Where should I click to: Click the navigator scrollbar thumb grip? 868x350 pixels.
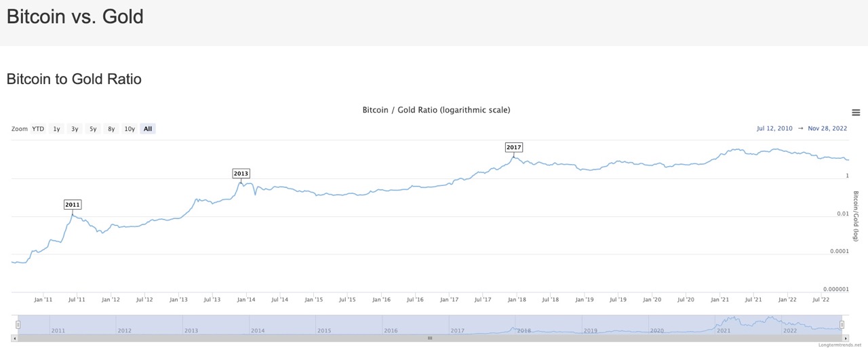[x=430, y=337]
